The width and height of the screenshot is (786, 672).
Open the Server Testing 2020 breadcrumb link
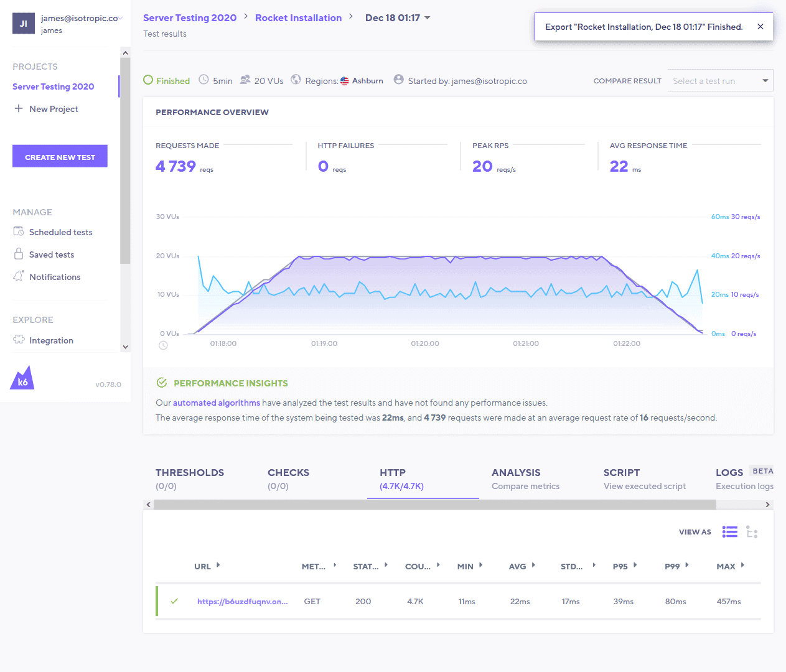tap(190, 18)
